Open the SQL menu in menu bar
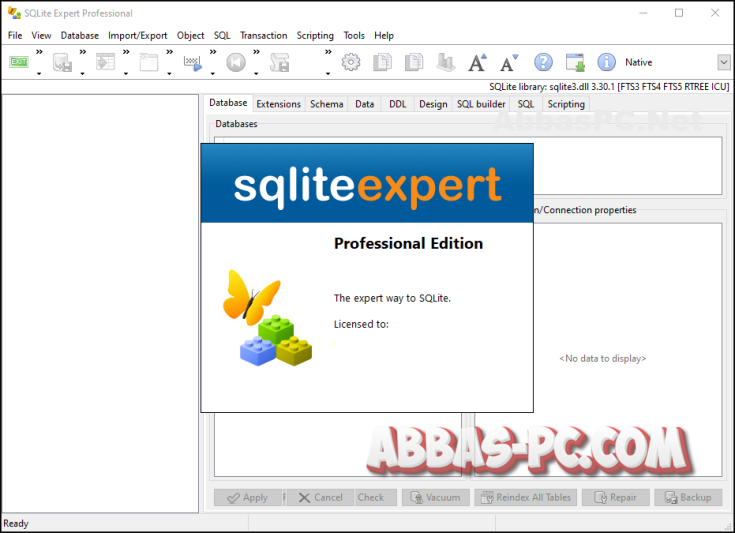 click(x=222, y=36)
